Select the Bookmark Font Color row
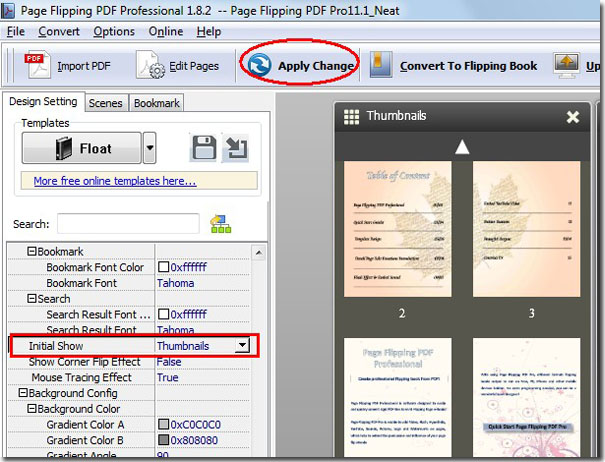Image resolution: width=605 pixels, height=462 pixels. pos(129,267)
